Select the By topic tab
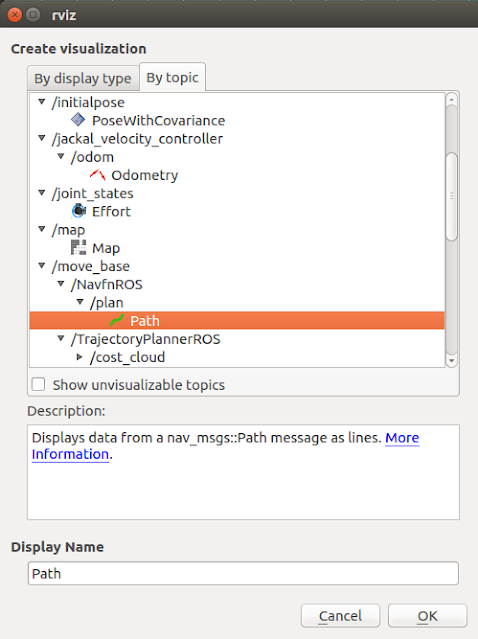 (172, 77)
